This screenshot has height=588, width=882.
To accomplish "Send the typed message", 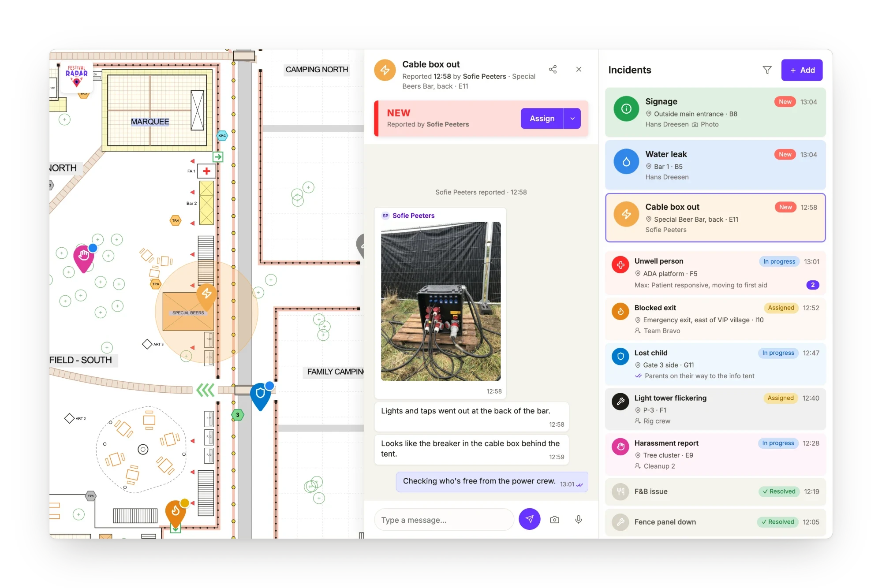I will point(529,519).
